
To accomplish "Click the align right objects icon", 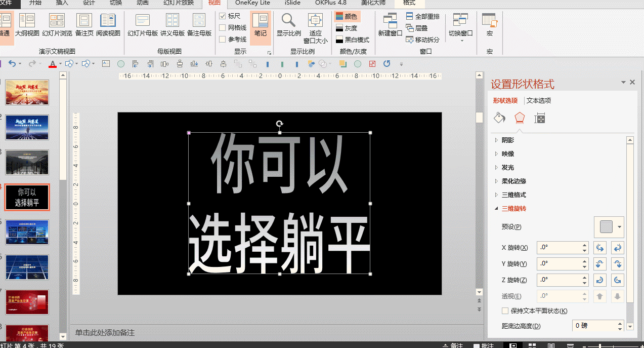I will pos(150,64).
